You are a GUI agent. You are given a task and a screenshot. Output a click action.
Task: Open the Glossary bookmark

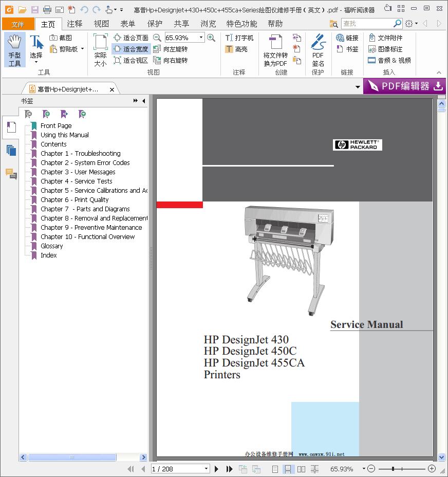pyautogui.click(x=52, y=246)
